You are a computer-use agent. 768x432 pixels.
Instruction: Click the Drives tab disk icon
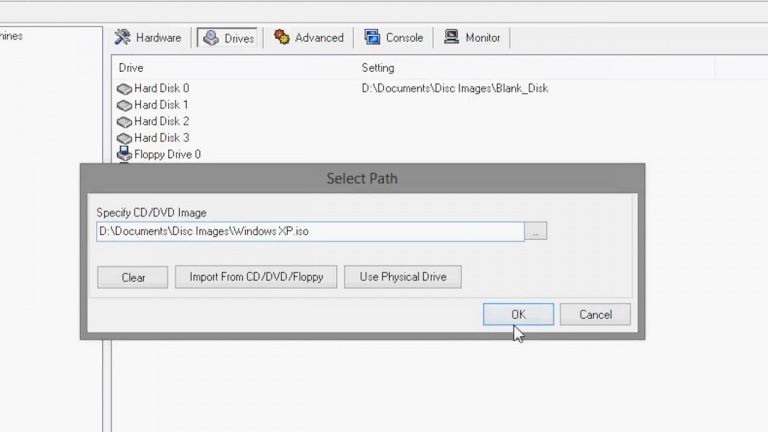point(211,38)
